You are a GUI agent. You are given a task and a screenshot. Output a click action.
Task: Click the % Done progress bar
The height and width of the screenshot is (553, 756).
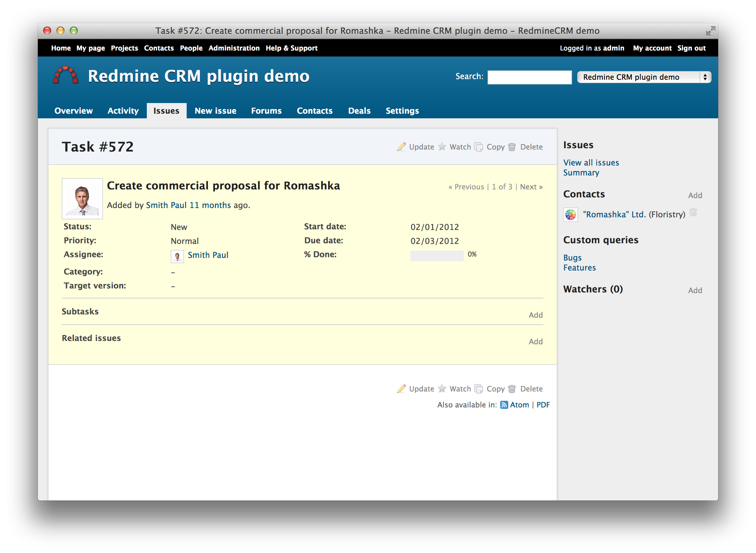point(436,256)
